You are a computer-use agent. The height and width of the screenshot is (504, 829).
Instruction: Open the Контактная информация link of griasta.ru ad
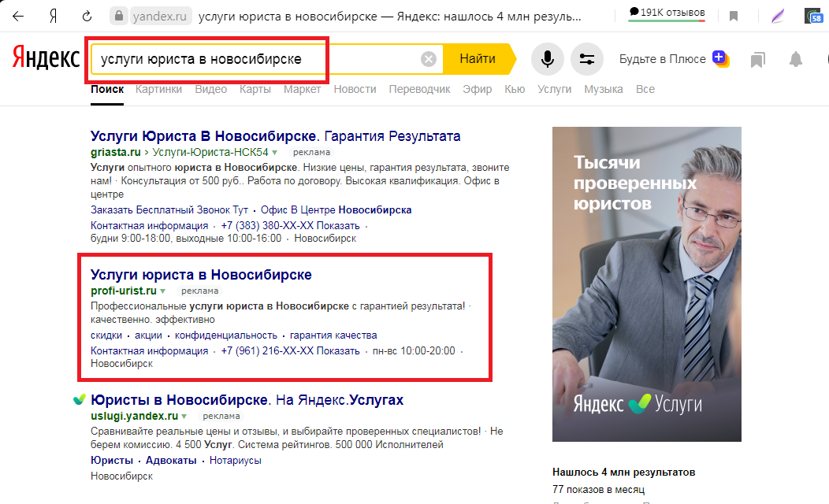pos(149,225)
